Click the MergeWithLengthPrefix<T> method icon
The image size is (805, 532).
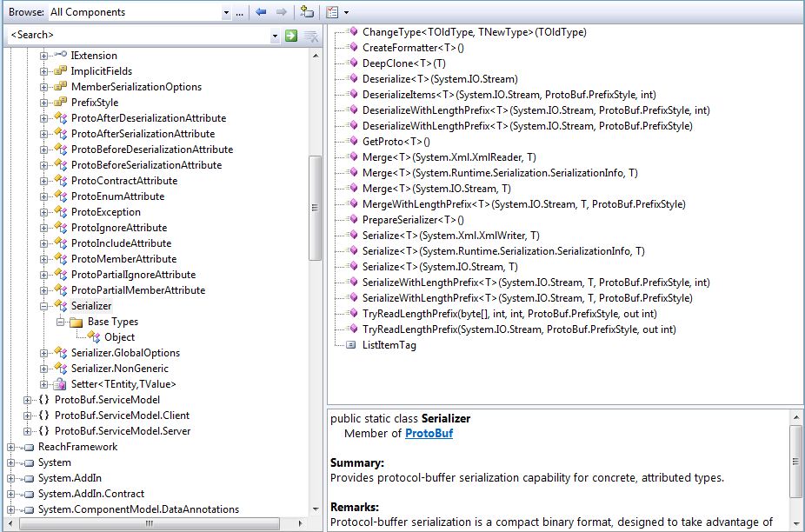tap(353, 204)
